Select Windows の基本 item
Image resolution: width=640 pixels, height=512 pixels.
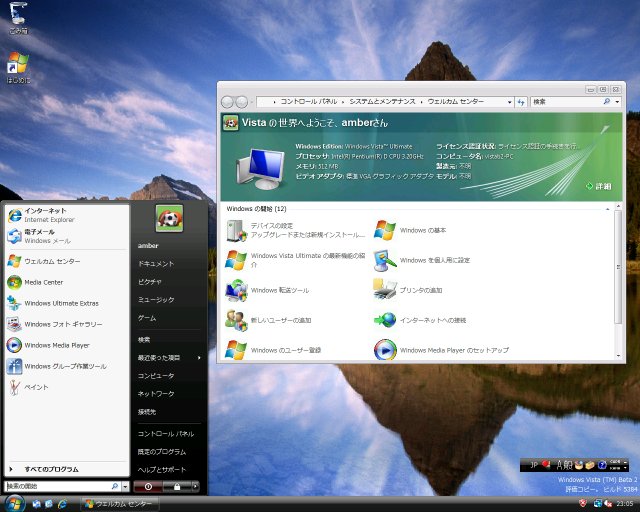[410, 230]
